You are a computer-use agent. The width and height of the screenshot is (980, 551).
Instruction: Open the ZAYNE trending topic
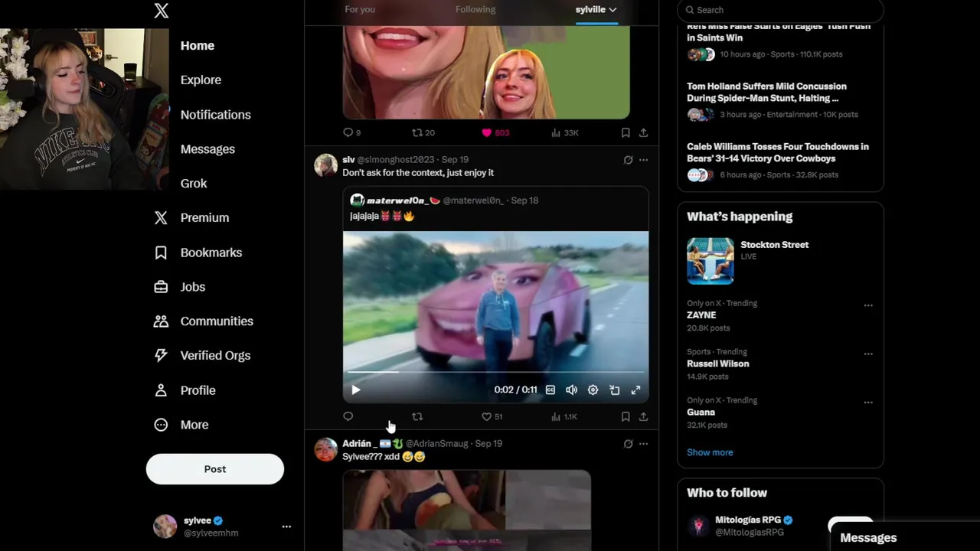tap(701, 315)
